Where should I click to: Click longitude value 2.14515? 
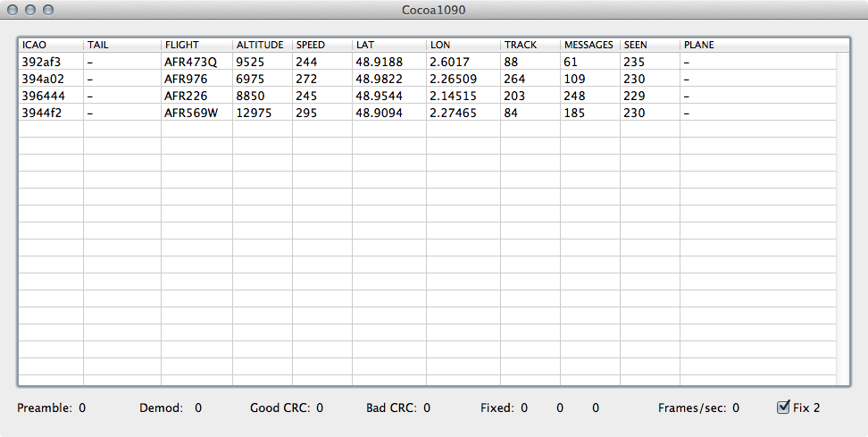[454, 96]
